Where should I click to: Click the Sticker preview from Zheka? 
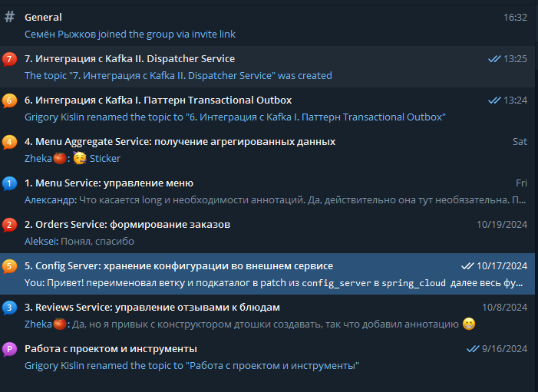pyautogui.click(x=99, y=159)
